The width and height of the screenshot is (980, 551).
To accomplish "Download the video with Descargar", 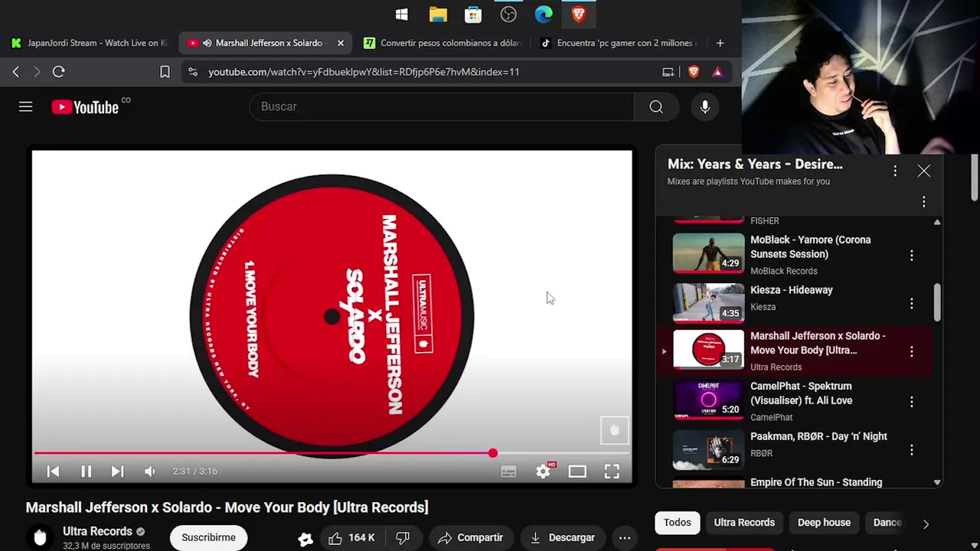I will click(x=563, y=538).
